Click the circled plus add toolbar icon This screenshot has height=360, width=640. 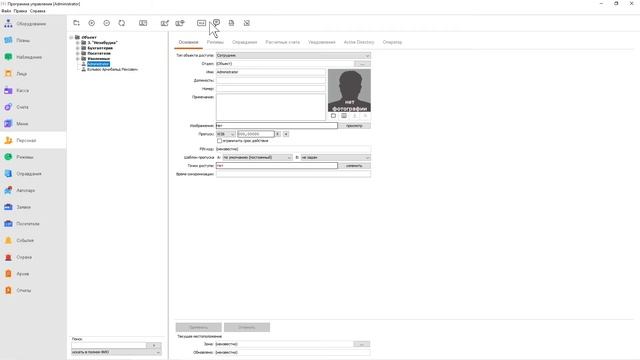[91, 23]
